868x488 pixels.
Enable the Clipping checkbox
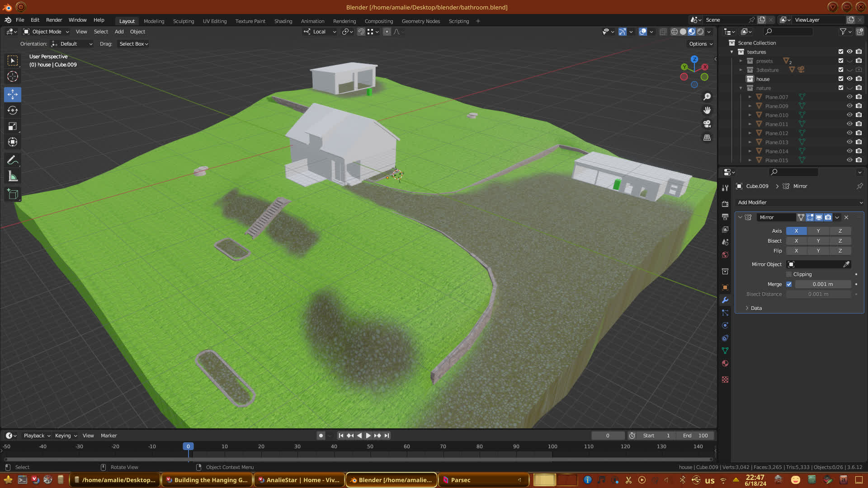click(789, 274)
